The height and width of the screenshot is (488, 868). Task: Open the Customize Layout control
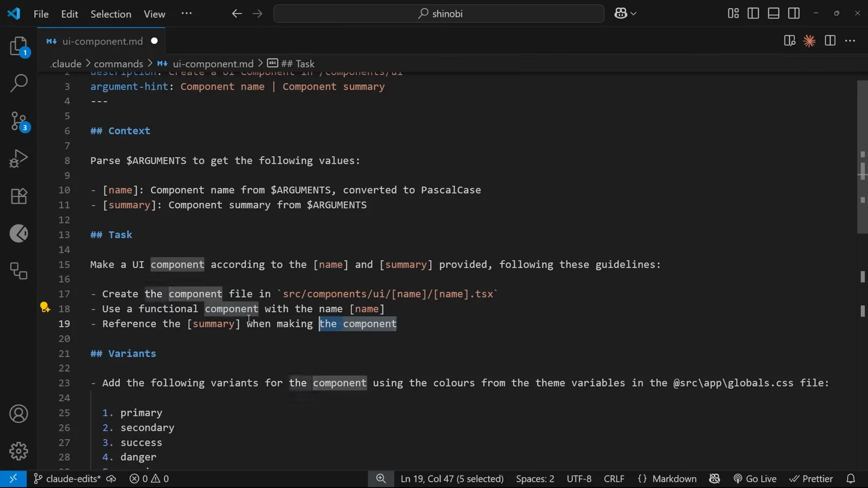(733, 14)
